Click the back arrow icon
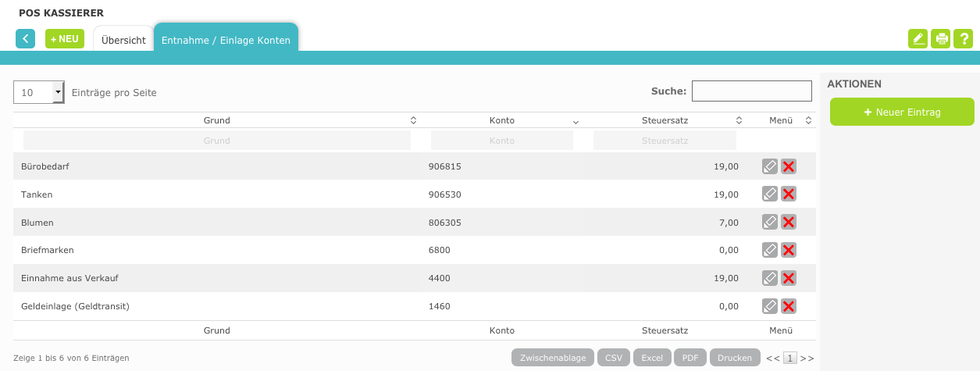The image size is (980, 371). pos(25,39)
